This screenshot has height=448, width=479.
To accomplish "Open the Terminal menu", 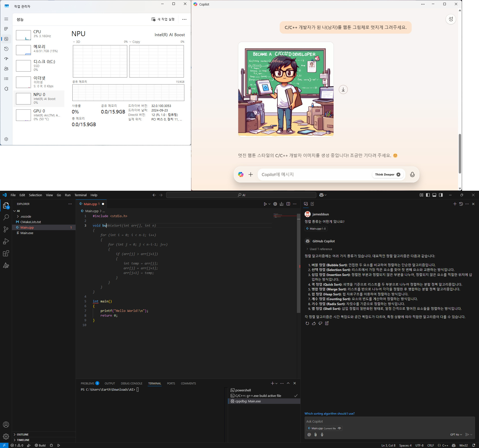I will click(x=80, y=195).
